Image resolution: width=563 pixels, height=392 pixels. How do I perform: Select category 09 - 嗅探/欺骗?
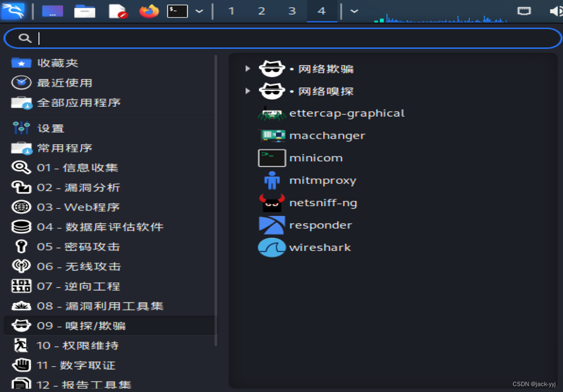coord(109,326)
